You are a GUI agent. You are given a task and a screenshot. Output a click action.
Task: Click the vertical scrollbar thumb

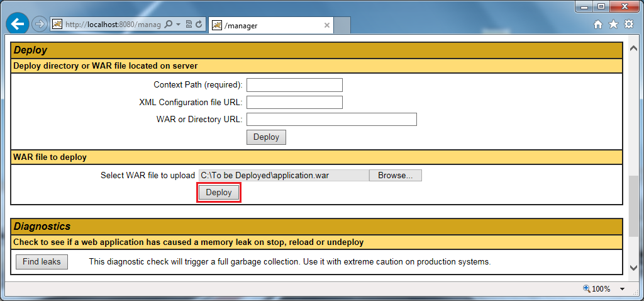634,206
